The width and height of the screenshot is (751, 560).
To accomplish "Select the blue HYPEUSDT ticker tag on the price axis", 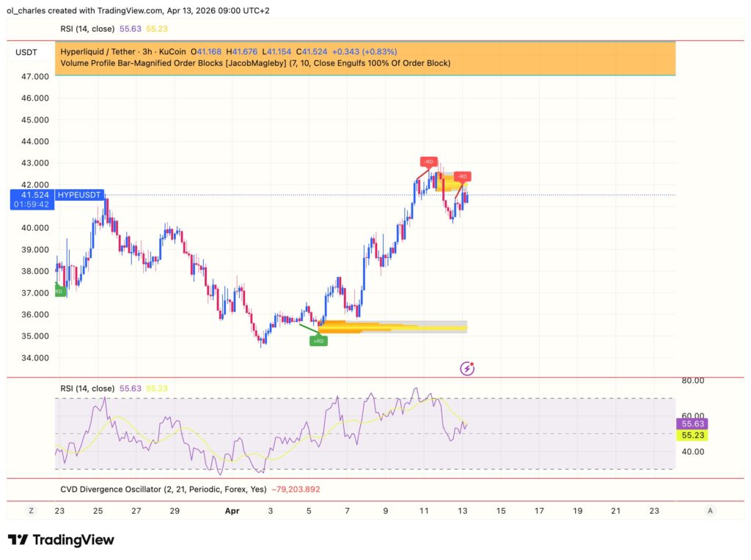I will tap(81, 195).
